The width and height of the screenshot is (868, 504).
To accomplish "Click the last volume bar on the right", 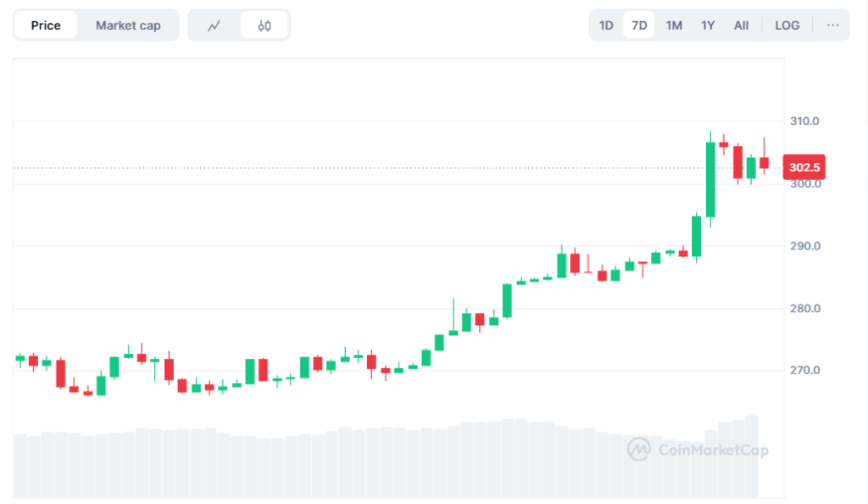I will (x=750, y=456).
